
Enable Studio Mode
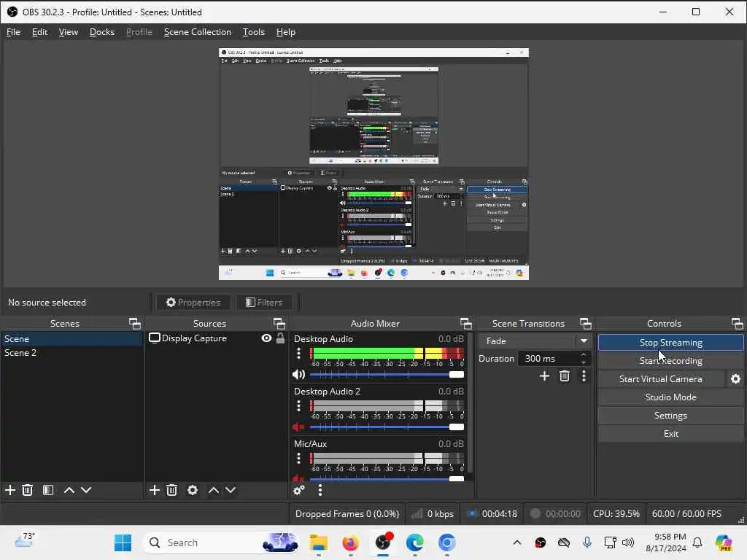671,397
